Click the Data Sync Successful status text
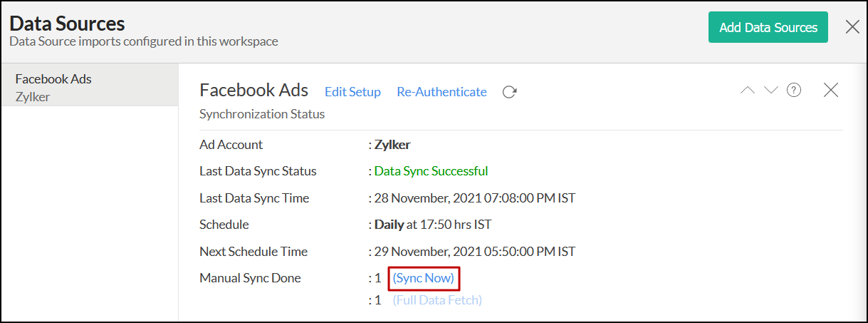 (x=431, y=171)
